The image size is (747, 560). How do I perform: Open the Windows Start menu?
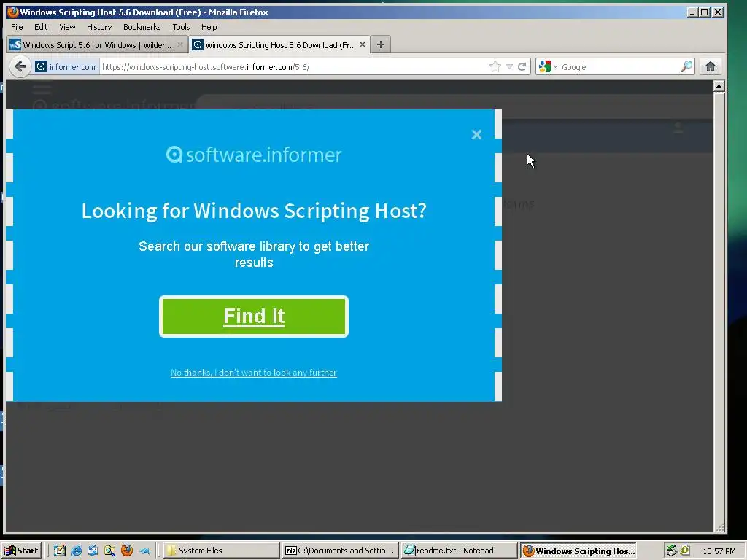[21, 551]
